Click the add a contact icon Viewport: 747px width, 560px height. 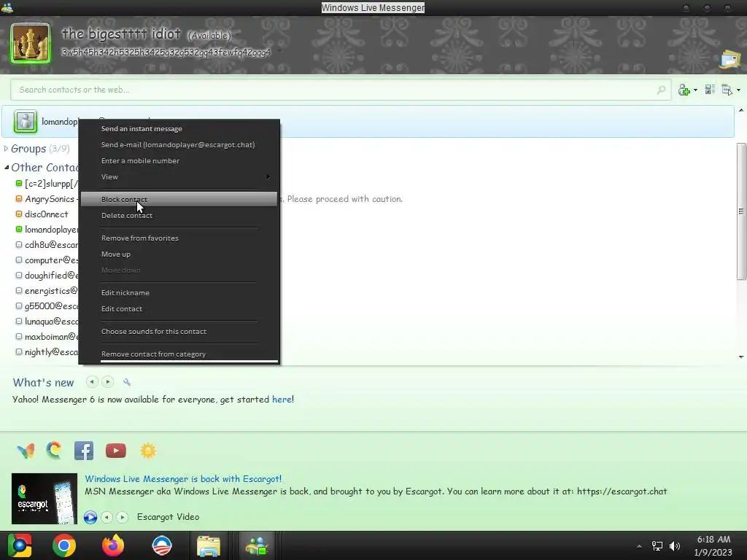[x=684, y=90]
